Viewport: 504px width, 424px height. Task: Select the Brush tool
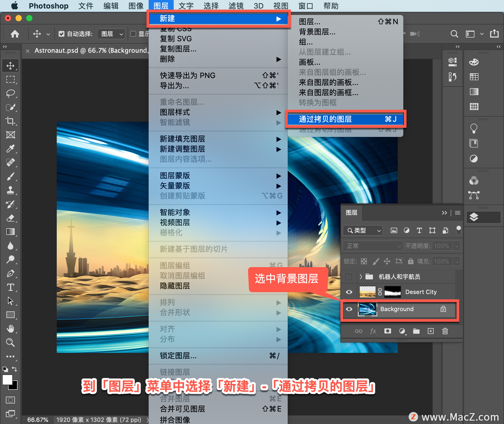click(x=10, y=176)
